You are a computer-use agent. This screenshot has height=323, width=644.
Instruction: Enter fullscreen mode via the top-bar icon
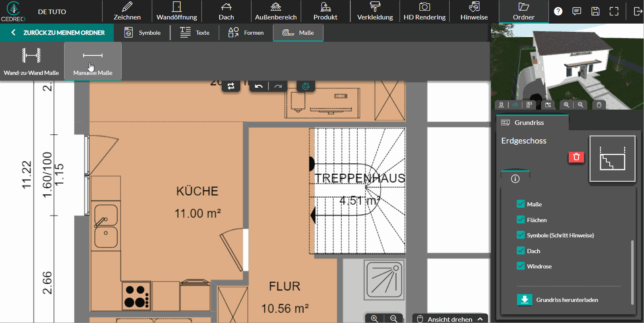tap(614, 11)
